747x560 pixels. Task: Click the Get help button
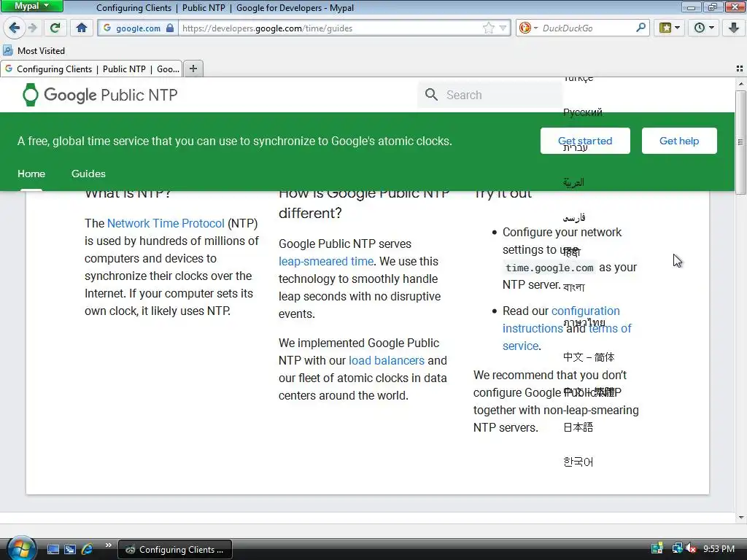coord(679,141)
